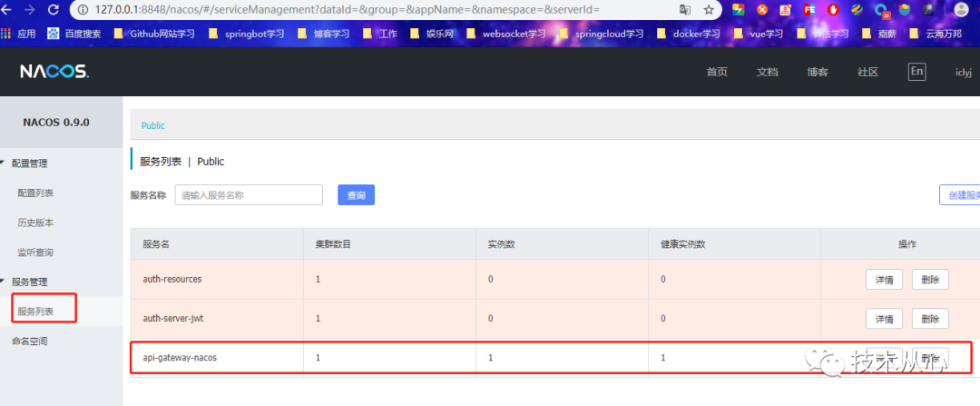
Task: Click the 创建服务 button
Action: pos(960,195)
